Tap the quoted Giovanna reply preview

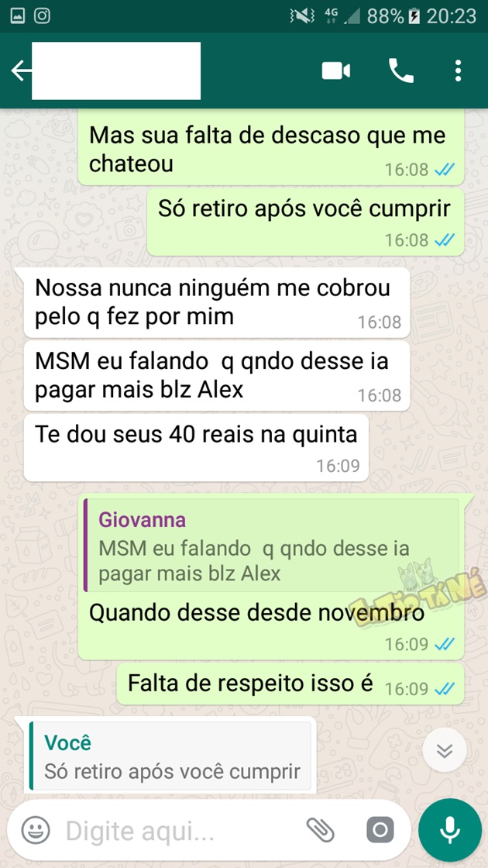(x=271, y=545)
